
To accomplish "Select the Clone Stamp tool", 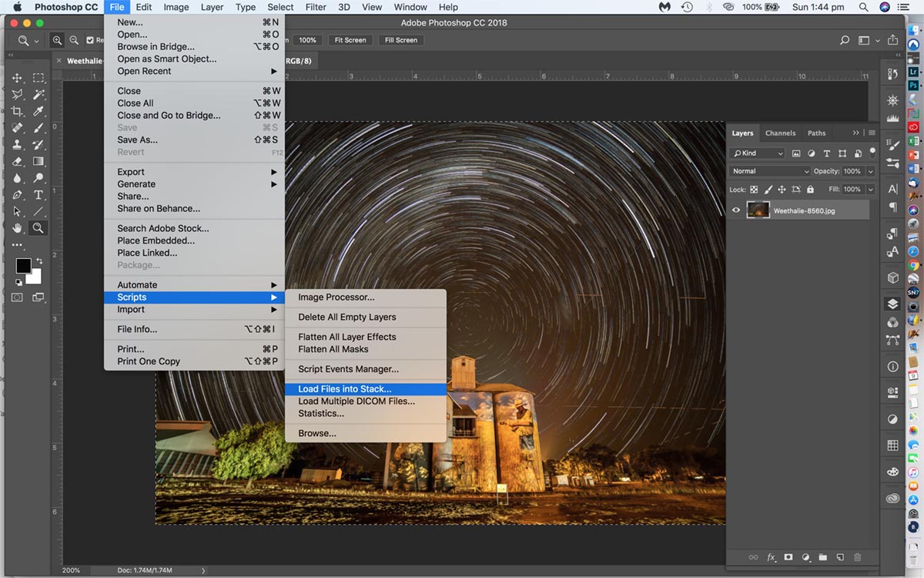I will pyautogui.click(x=17, y=145).
